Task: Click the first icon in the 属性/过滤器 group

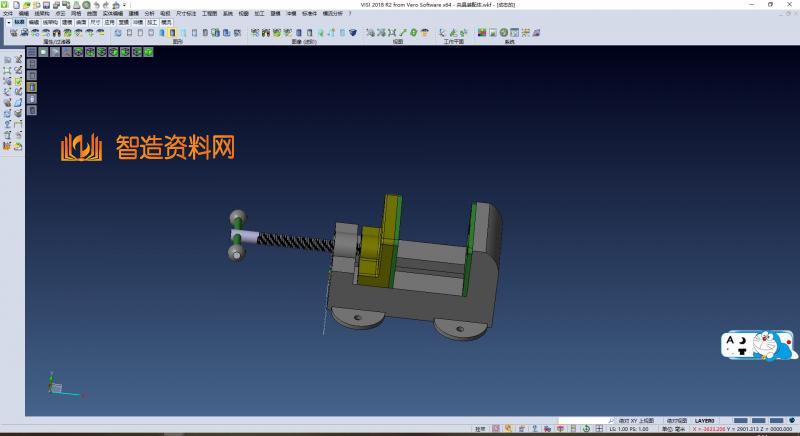Action: [13, 33]
